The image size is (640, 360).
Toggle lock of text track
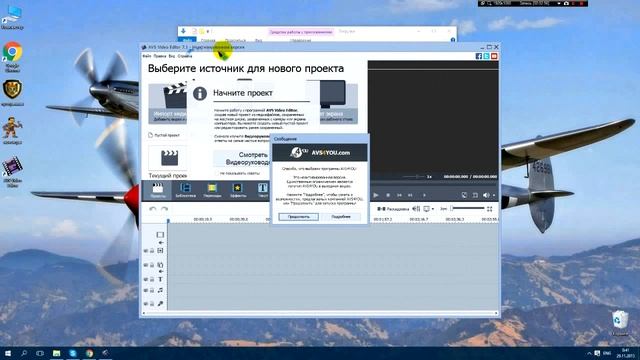[152, 279]
